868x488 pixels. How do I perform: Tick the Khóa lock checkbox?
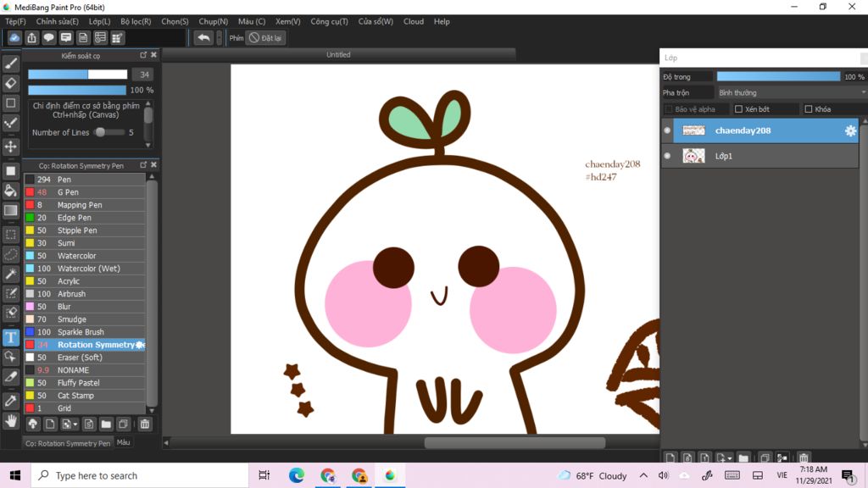coord(808,109)
